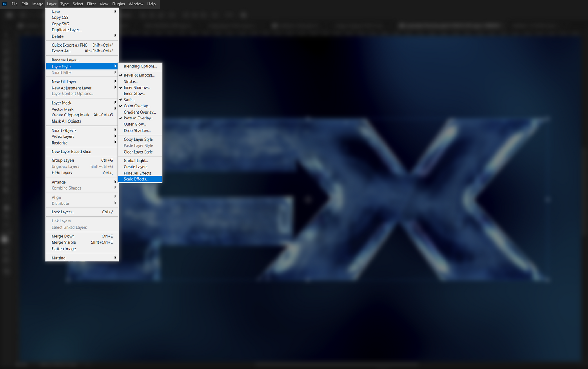The image size is (588, 369).
Task: Toggle the checked Bevel & Emboss effect
Action: [x=140, y=75]
